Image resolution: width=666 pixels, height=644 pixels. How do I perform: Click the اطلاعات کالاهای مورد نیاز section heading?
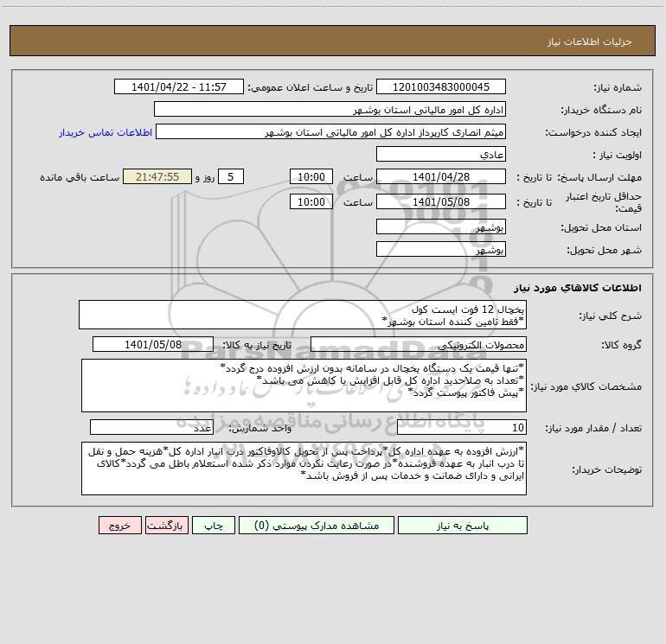(x=578, y=288)
